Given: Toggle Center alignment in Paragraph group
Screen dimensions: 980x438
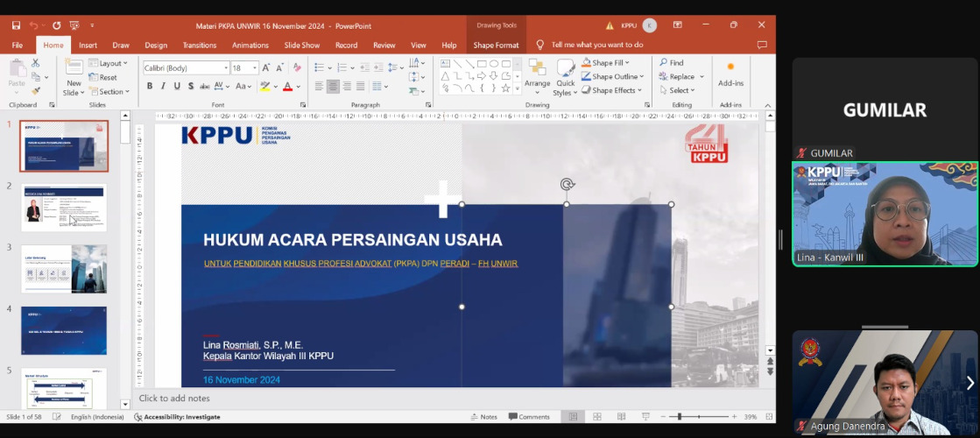Looking at the screenshot, I should [333, 86].
